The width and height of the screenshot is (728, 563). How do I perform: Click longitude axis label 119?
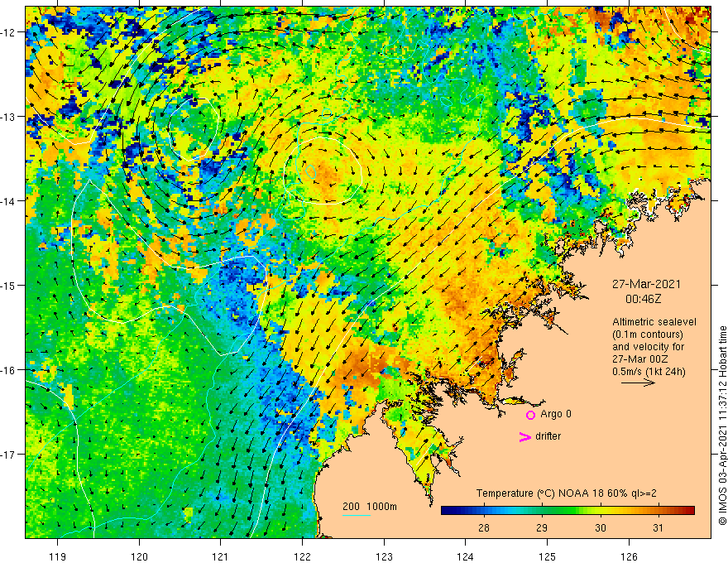[58, 556]
